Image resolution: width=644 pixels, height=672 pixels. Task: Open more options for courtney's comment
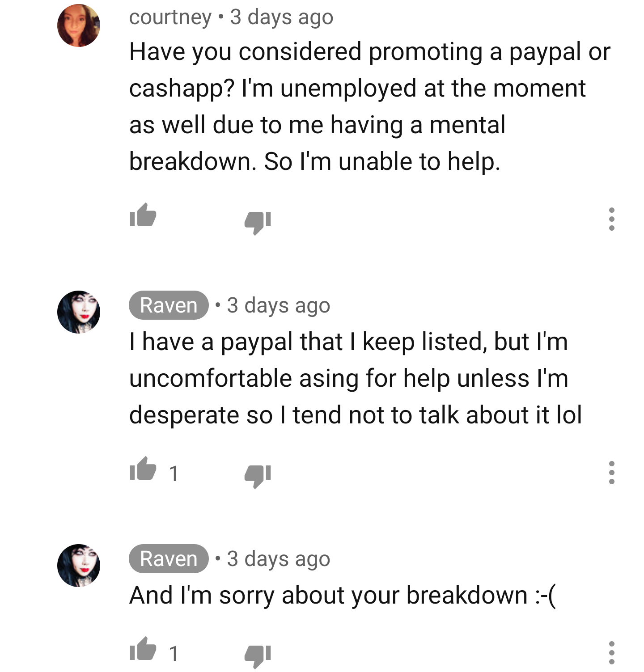point(611,219)
